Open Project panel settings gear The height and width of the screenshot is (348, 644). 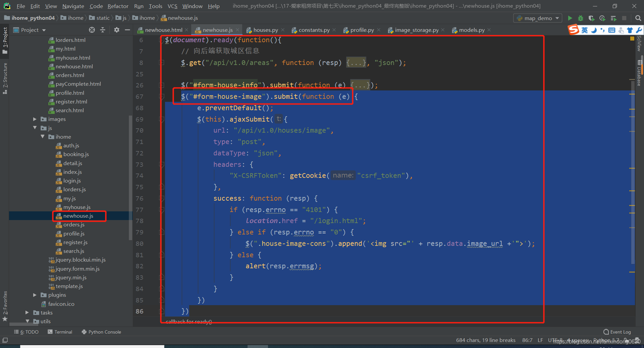pyautogui.click(x=116, y=30)
